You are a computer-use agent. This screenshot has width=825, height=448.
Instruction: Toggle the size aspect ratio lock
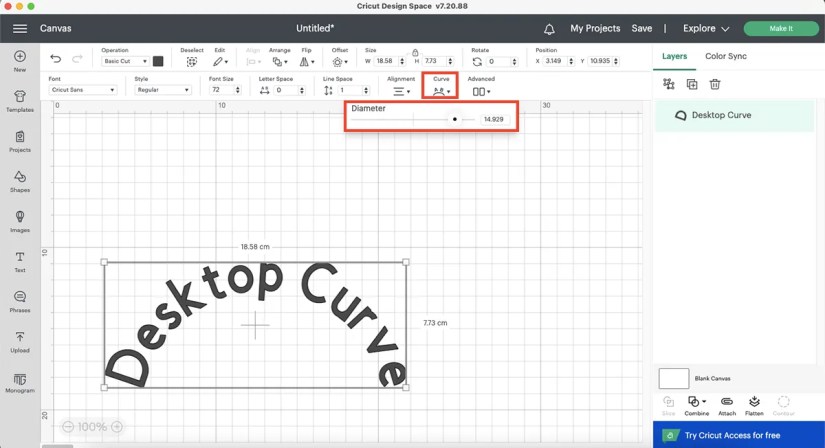click(x=415, y=53)
